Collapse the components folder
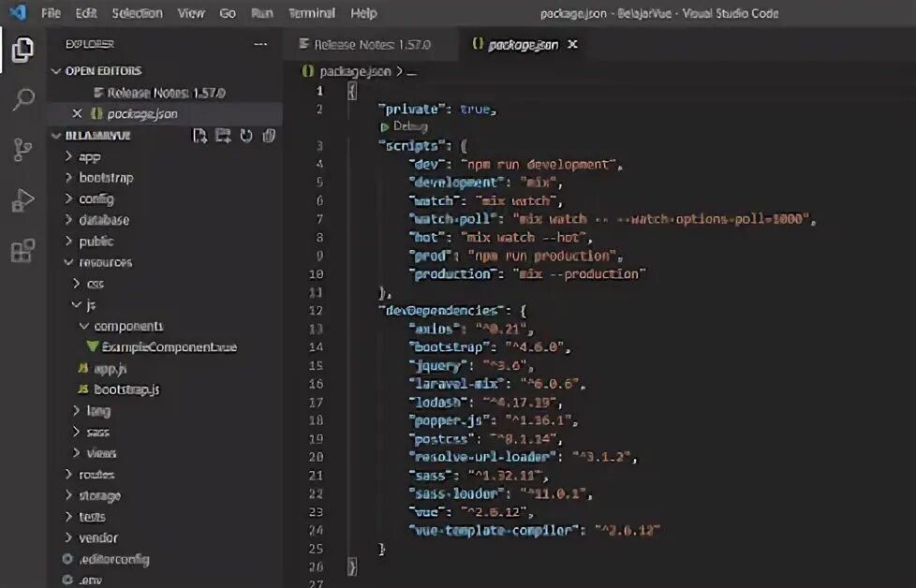Screen dimensions: 916x588 [x=84, y=325]
